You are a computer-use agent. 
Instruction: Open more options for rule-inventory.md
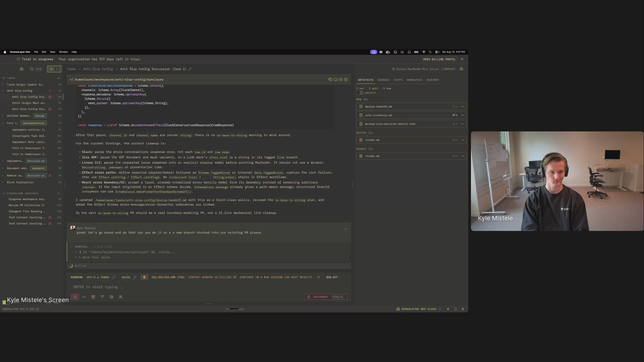463,115
